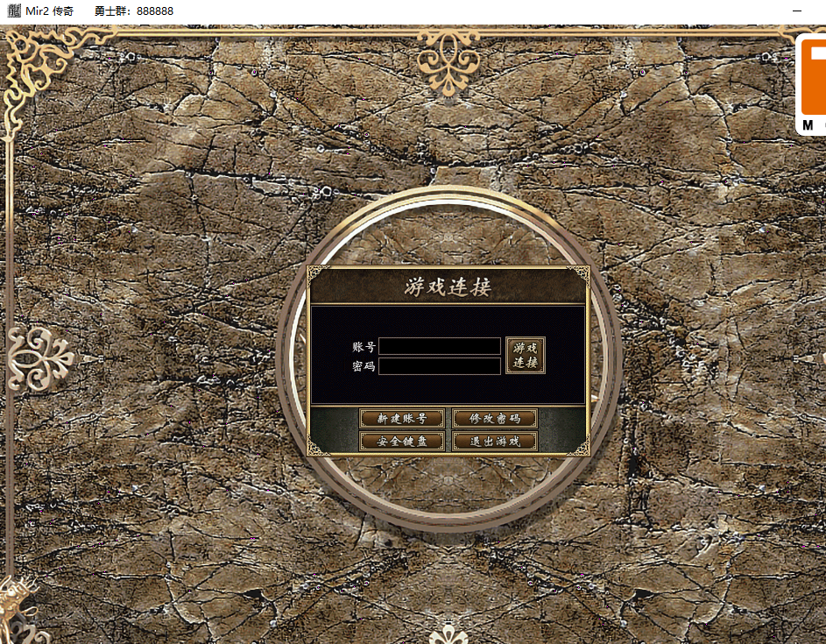Click the 勇士群: 888888 text in title bar
The height and width of the screenshot is (644, 826).
point(134,11)
